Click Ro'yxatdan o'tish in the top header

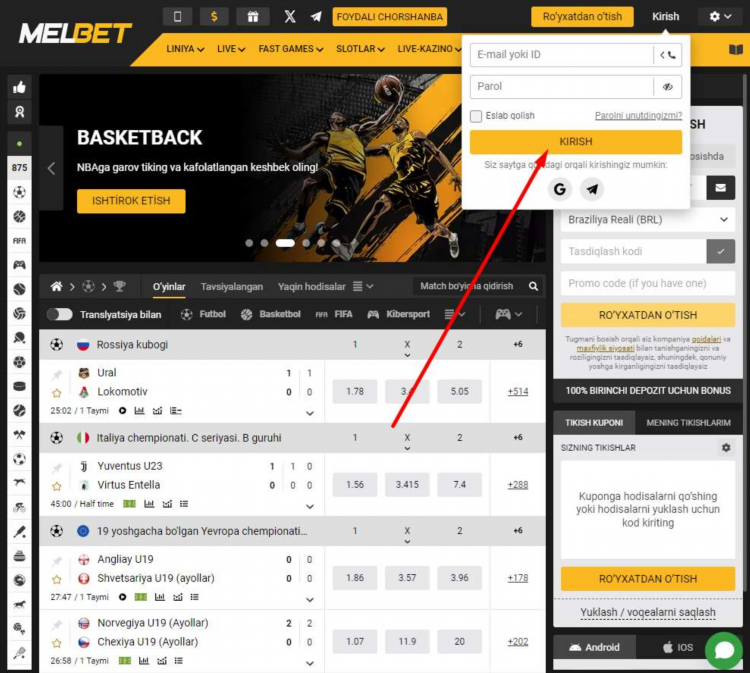tap(582, 17)
